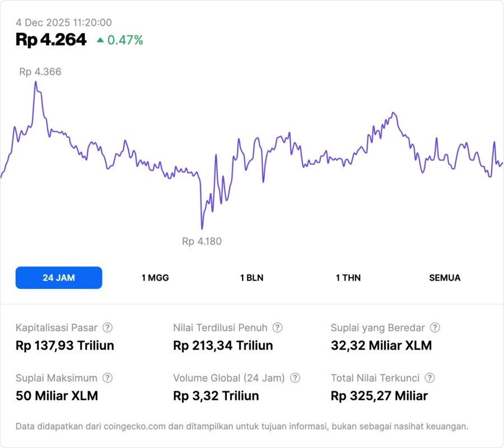Viewport: 504px width, 448px height.
Task: Click the Rp 137,93 Triliun market cap value
Action: click(x=65, y=346)
